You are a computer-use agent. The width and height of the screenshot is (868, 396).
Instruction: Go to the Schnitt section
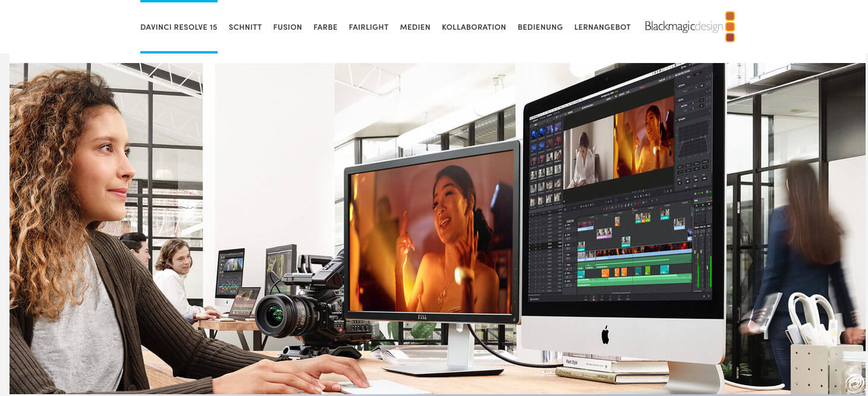pos(245,27)
